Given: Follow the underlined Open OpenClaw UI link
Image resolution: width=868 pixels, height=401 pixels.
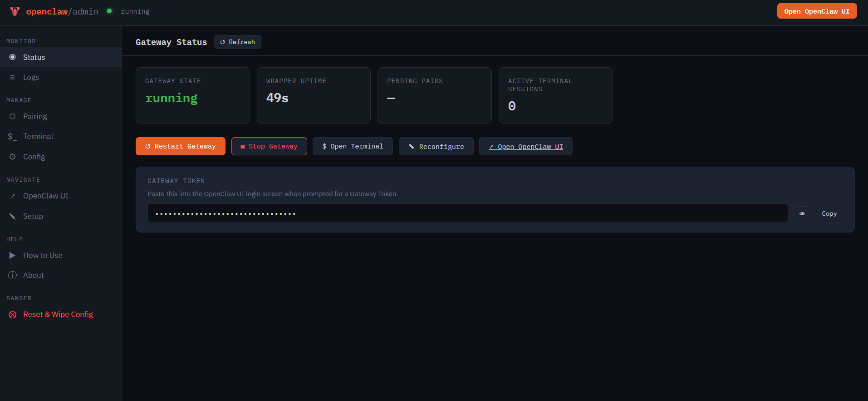Looking at the screenshot, I should (526, 146).
